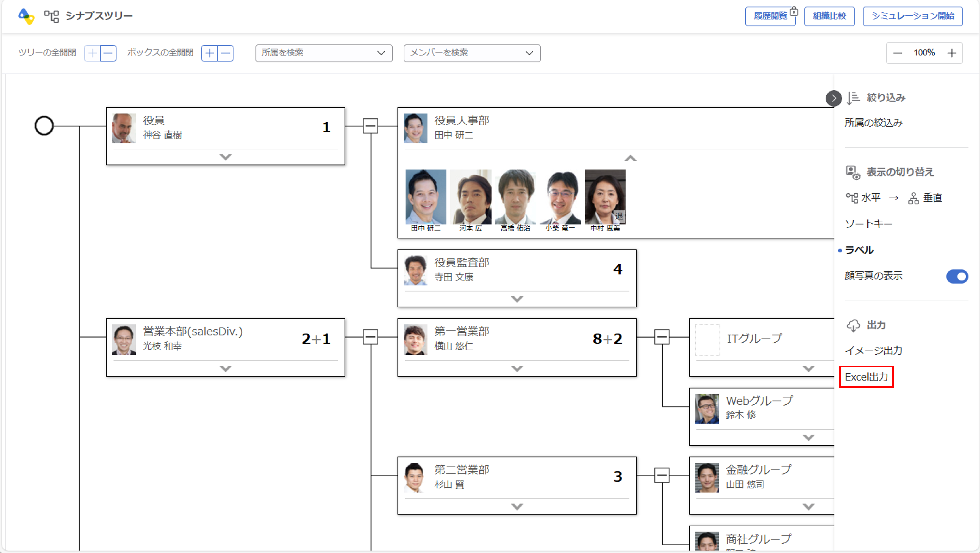Select the Excel出力 menu entry

[866, 377]
